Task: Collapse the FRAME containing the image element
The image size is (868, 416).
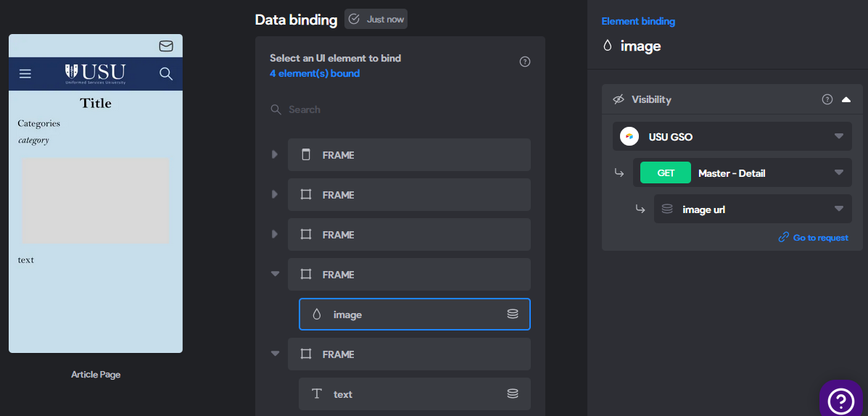Action: tap(275, 273)
